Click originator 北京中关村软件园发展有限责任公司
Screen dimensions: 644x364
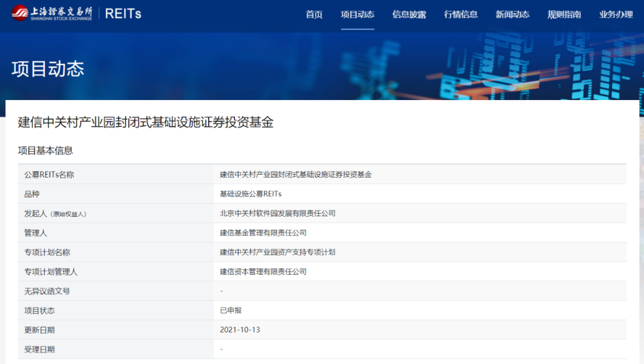click(x=278, y=213)
